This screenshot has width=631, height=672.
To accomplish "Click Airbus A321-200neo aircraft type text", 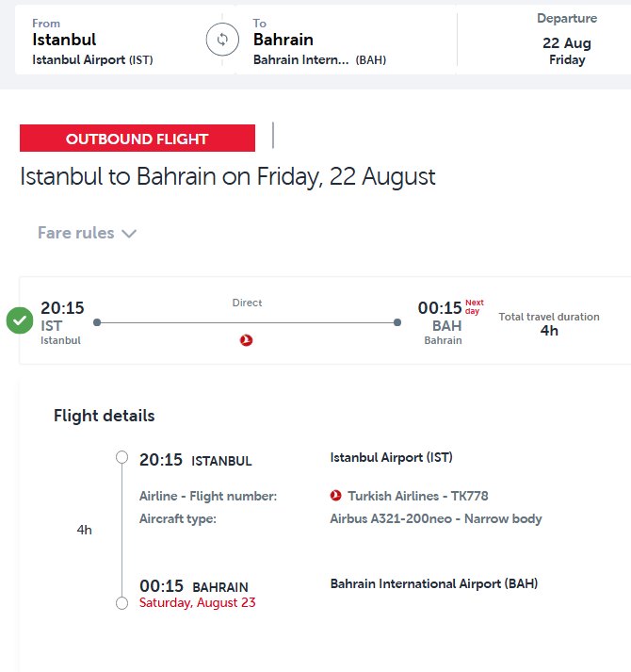I will coord(436,518).
